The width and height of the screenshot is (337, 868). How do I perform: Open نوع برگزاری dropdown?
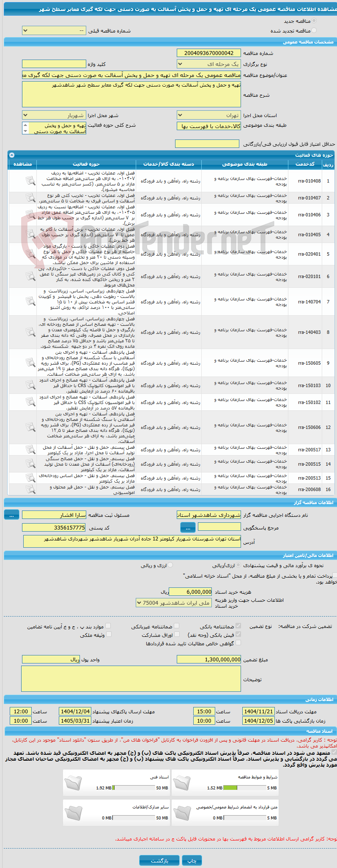point(209,64)
